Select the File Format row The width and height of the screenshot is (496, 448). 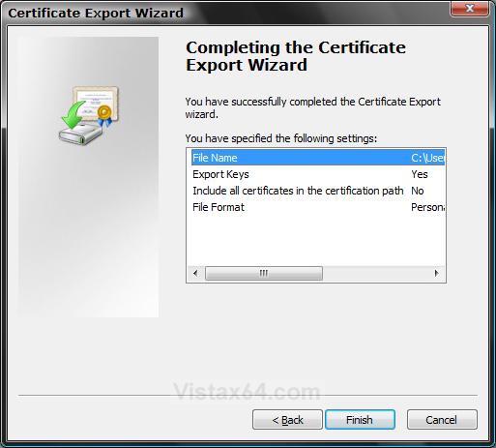click(318, 207)
